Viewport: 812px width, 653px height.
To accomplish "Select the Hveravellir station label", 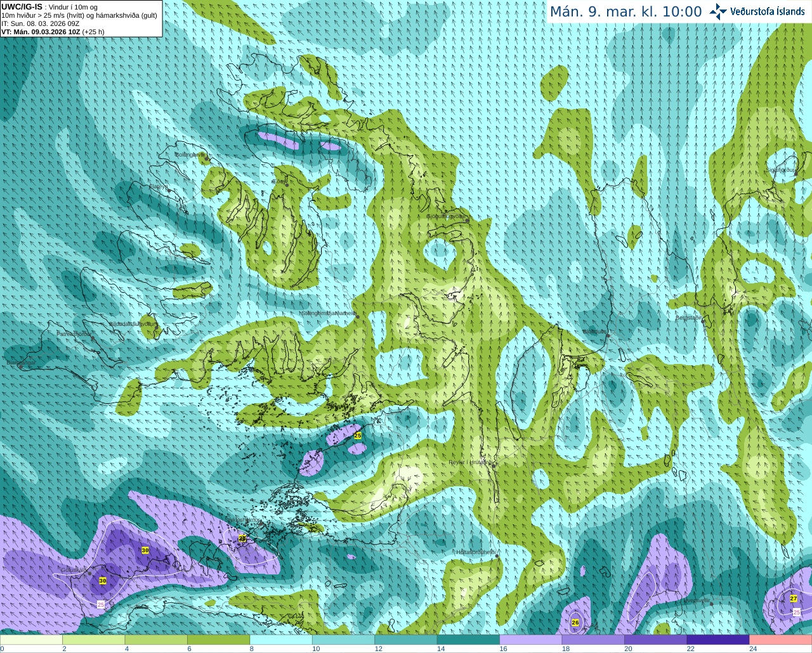I will [x=697, y=600].
